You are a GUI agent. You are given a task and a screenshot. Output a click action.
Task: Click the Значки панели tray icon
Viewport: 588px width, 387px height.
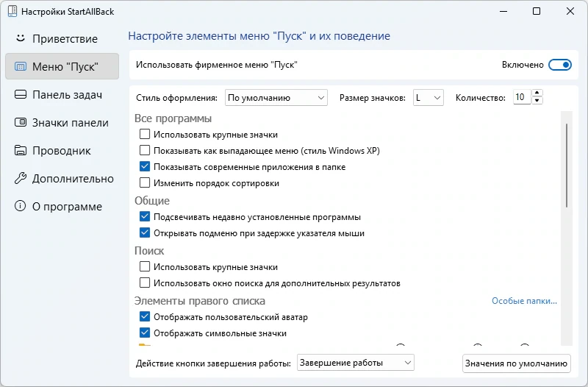(x=21, y=122)
